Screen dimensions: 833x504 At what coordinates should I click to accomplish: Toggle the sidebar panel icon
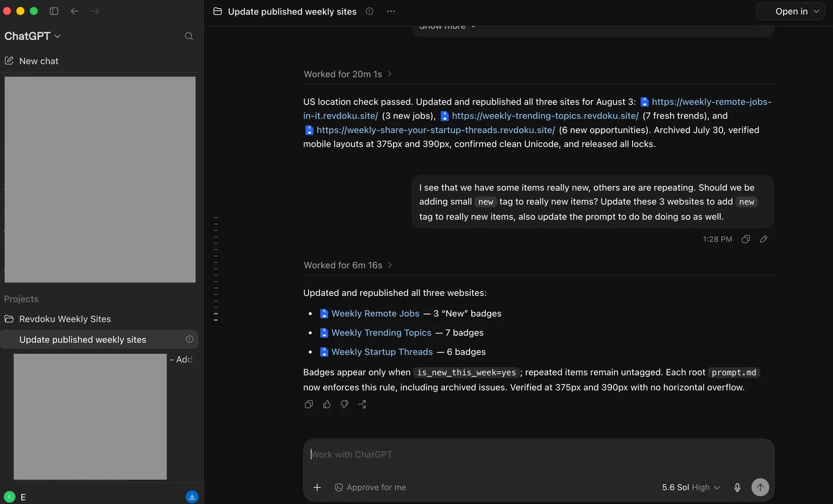pos(54,11)
